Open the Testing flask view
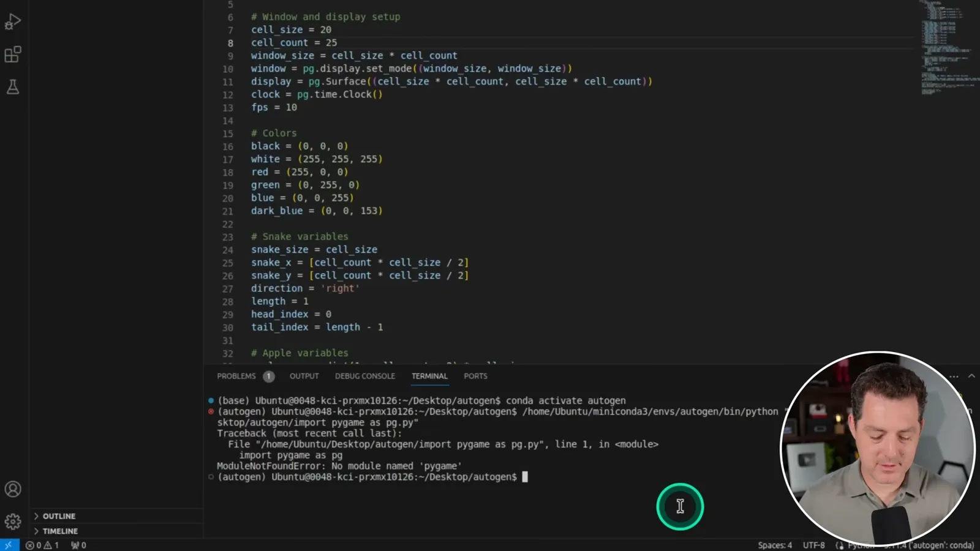 [12, 87]
